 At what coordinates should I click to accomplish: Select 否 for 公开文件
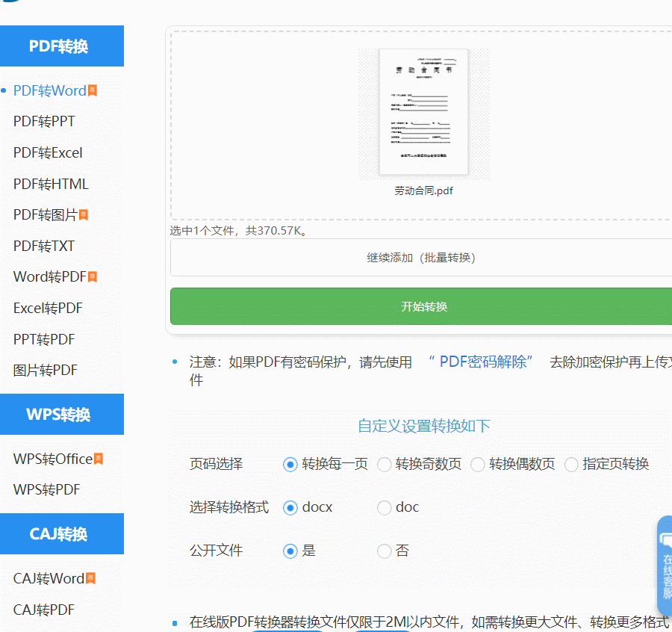[x=385, y=551]
